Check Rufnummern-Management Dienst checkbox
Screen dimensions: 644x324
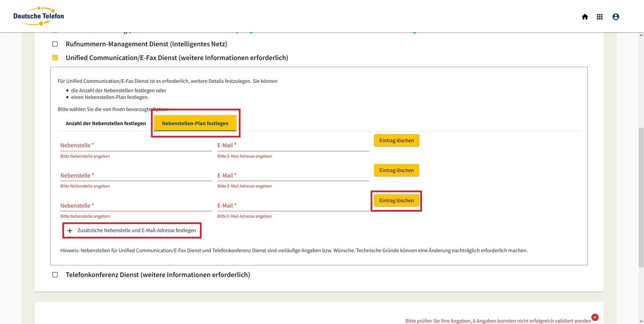[55, 44]
